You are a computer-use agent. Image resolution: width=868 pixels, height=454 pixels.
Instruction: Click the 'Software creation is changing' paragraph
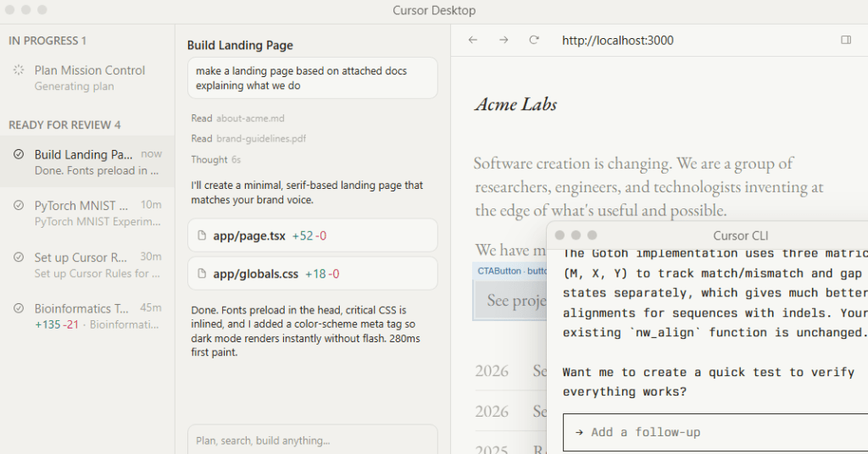coord(648,187)
